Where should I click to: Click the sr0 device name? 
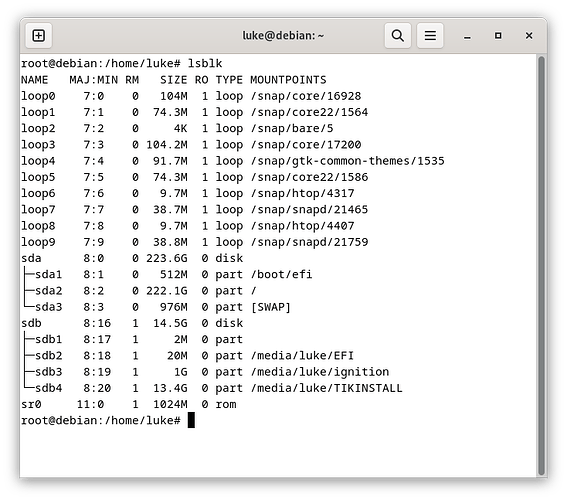[x=31, y=405]
